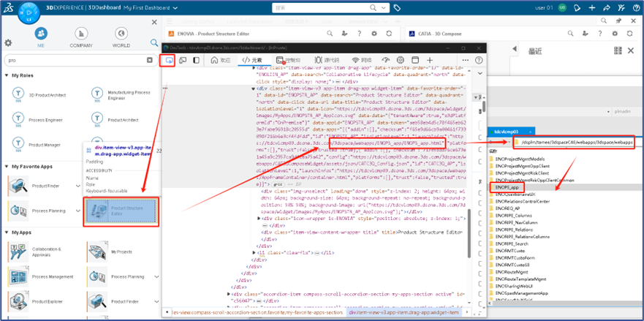Click ENORouteMgmt folder in file list

[513, 272]
